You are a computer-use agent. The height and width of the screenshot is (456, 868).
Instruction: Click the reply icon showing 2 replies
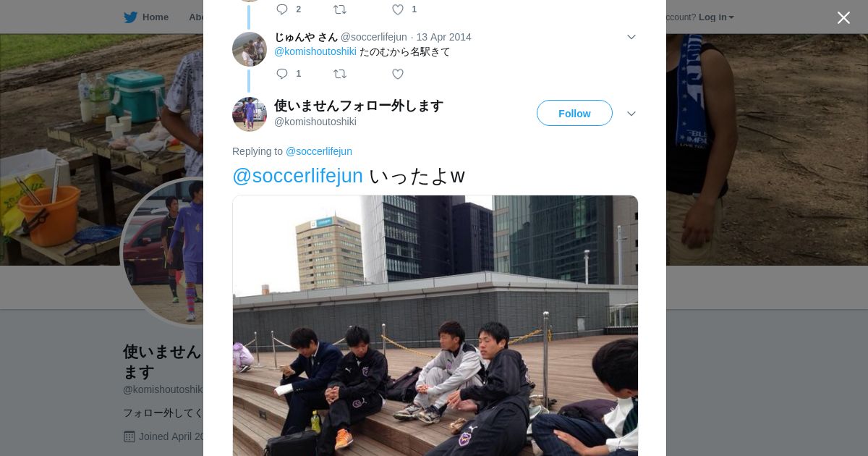pos(282,9)
